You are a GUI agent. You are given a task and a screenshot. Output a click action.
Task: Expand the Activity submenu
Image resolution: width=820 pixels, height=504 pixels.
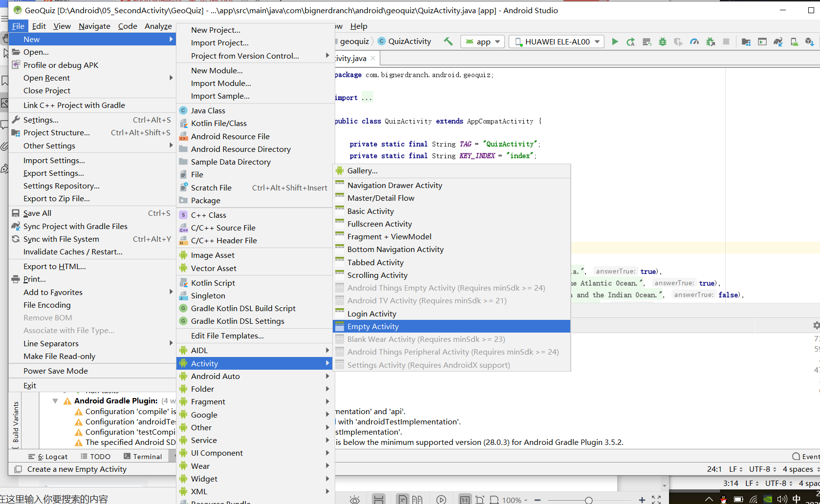tap(254, 363)
